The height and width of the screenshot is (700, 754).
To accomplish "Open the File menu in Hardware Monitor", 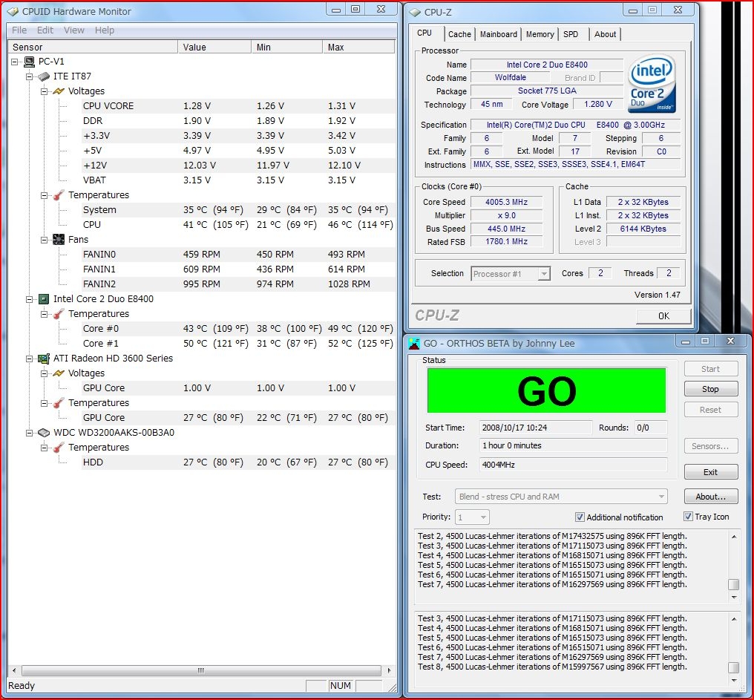I will [x=19, y=30].
